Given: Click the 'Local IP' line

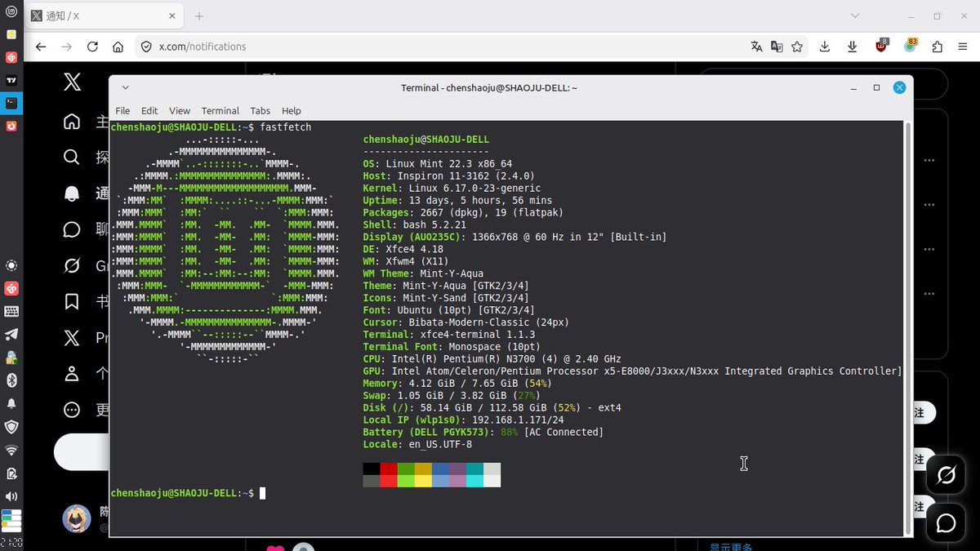Looking at the screenshot, I should [x=463, y=420].
